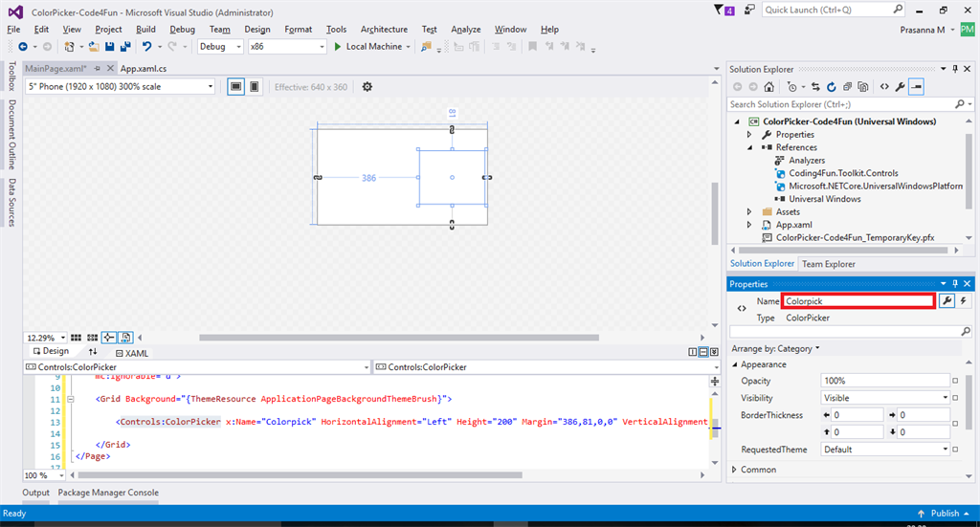Open designer device preview settings gear
The width and height of the screenshot is (980, 527).
(367, 87)
